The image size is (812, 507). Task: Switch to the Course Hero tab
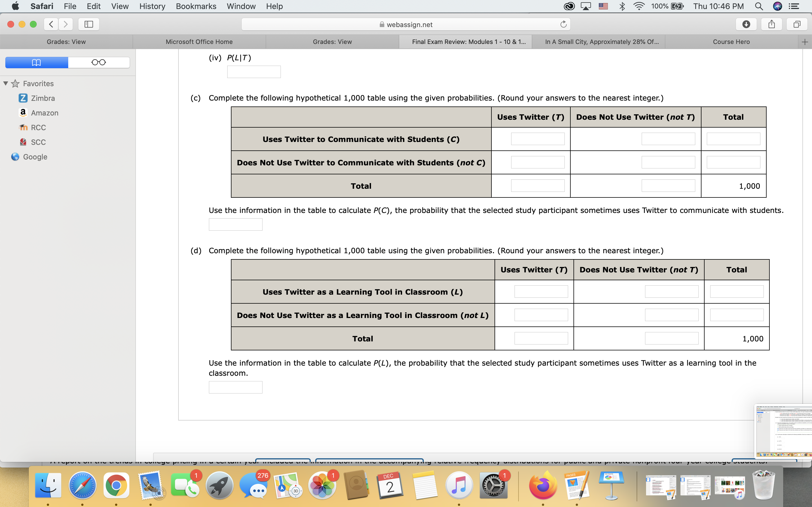tap(731, 42)
